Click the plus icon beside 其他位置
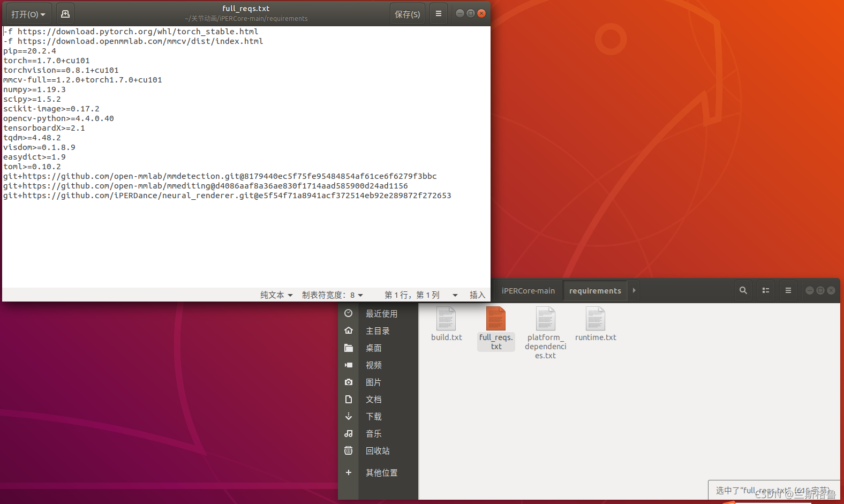Viewport: 844px width, 504px height. (349, 472)
